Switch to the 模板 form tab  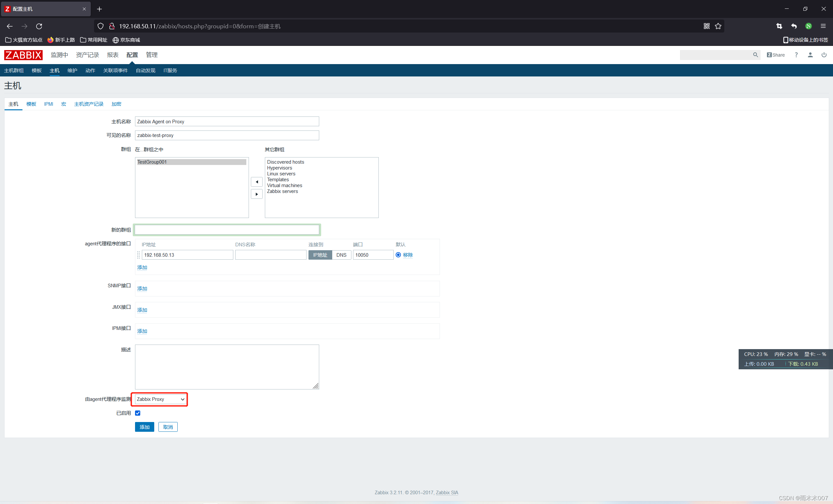pyautogui.click(x=31, y=104)
